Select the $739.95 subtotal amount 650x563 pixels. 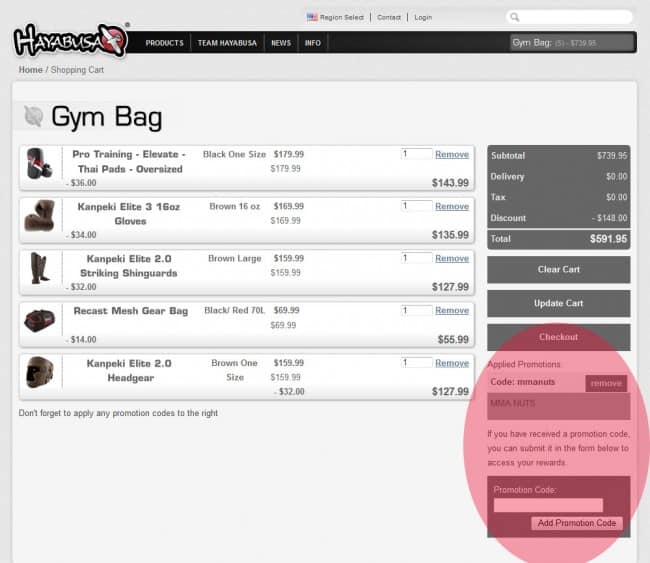(x=612, y=155)
